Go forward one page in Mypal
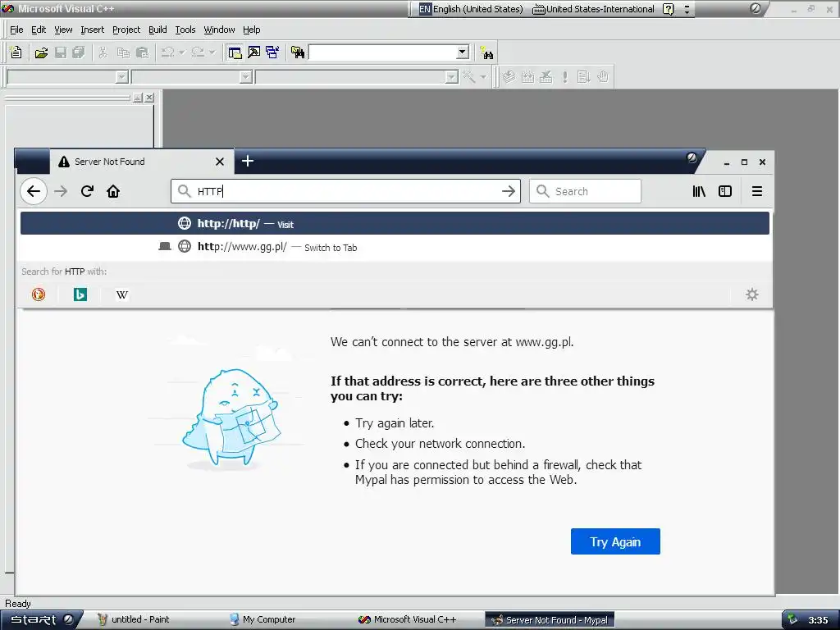Screen dimensions: 840x630 61,191
